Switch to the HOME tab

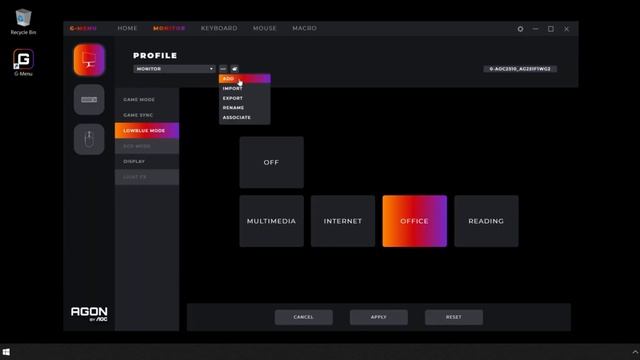(x=127, y=28)
